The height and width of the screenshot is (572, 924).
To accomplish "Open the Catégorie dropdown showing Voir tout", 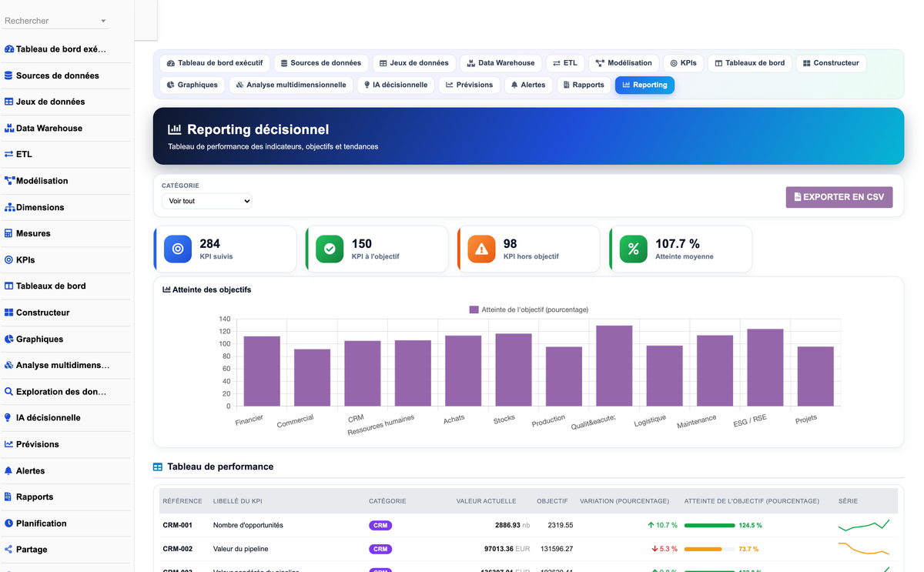I will pyautogui.click(x=207, y=201).
